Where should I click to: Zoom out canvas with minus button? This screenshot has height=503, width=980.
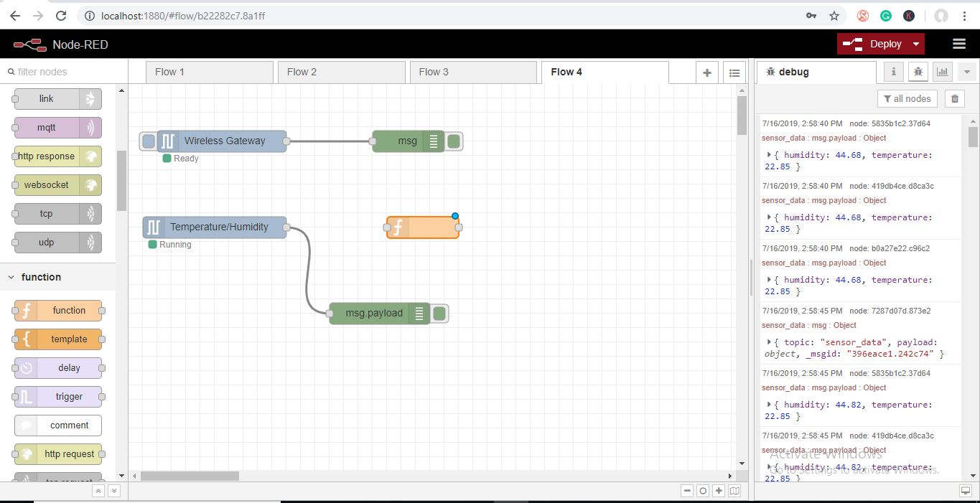(x=687, y=491)
